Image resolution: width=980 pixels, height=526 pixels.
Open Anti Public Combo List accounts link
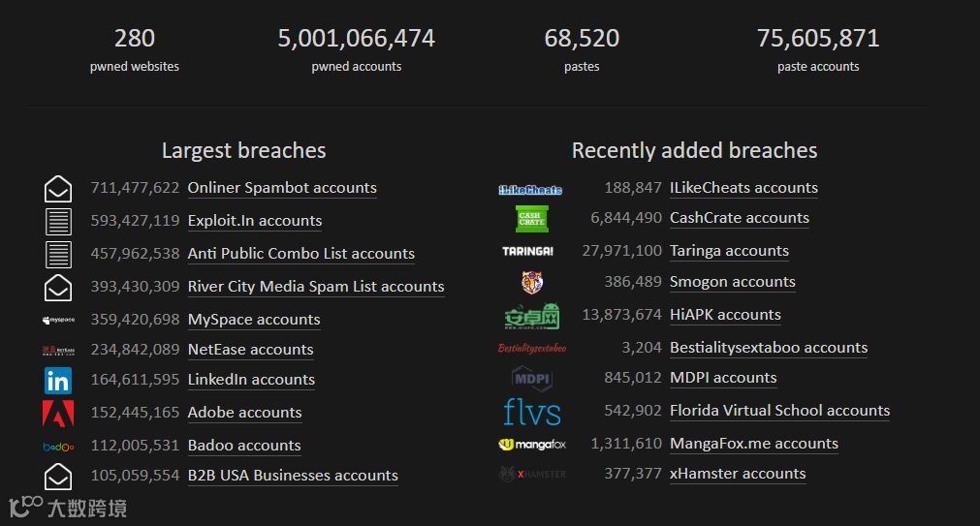point(300,254)
